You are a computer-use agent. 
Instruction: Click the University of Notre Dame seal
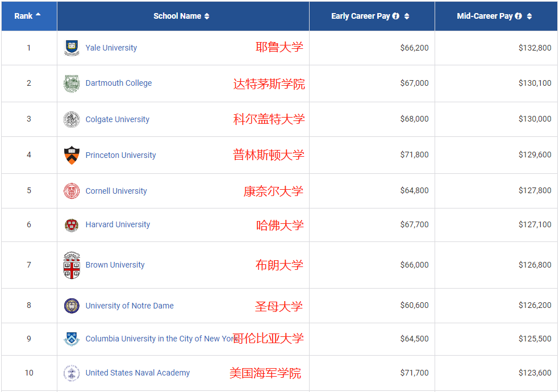pyautogui.click(x=72, y=306)
